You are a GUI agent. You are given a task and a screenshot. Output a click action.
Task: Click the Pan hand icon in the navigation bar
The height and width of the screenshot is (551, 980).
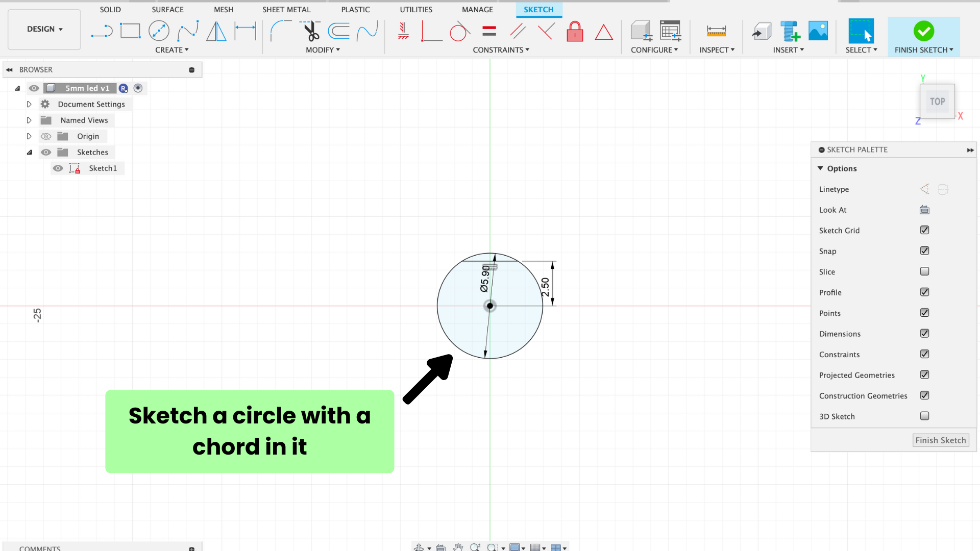(458, 547)
